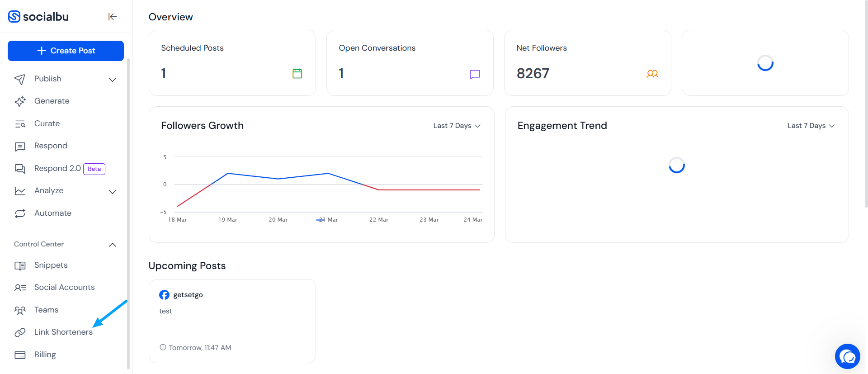The width and height of the screenshot is (868, 374).
Task: Expand the Publish menu chevron
Action: [x=113, y=80]
